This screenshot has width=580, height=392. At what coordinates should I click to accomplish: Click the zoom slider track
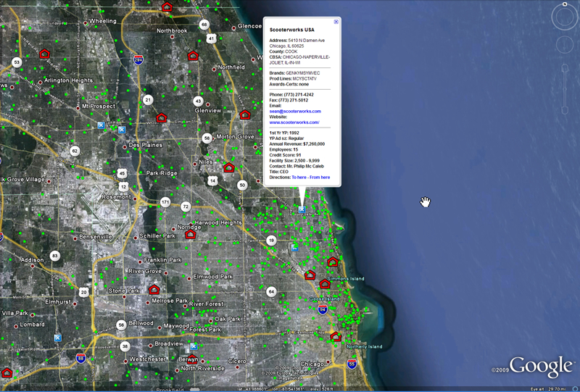(x=565, y=89)
